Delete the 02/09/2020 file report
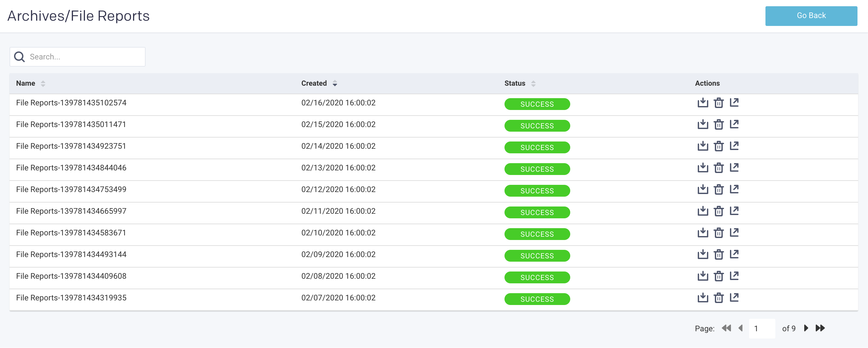Viewport: 868px width, 348px height. click(718, 254)
